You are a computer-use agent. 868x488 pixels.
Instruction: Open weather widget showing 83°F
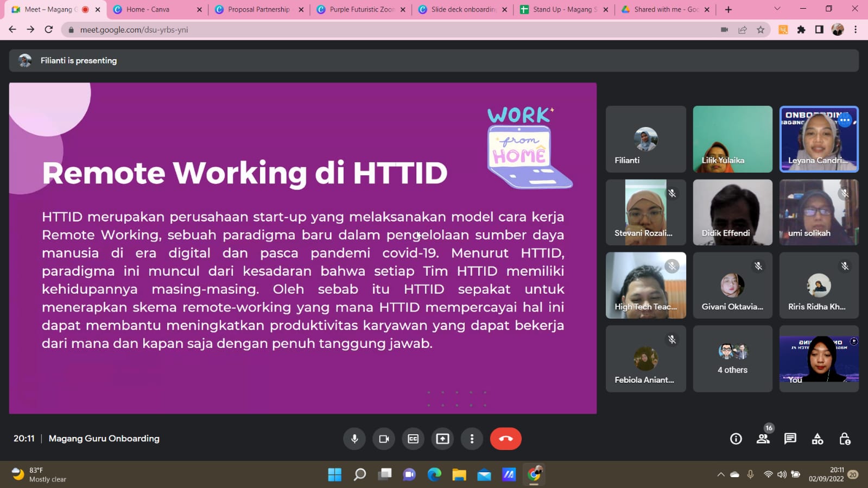pos(39,474)
